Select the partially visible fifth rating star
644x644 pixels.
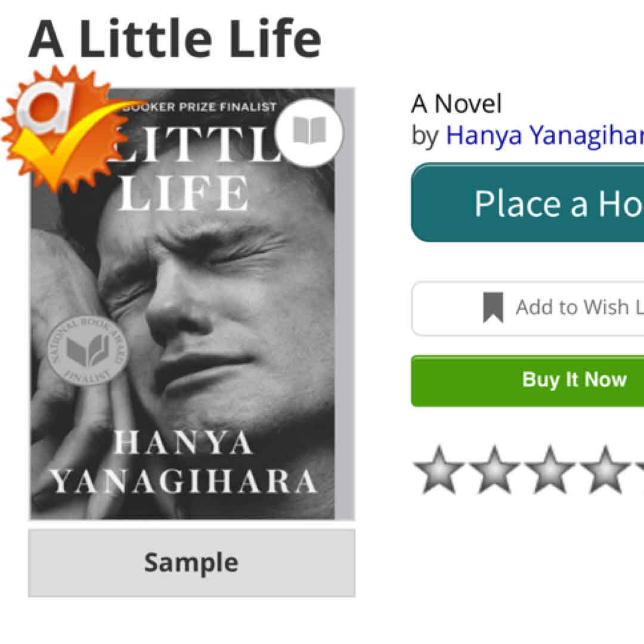pyautogui.click(x=638, y=469)
